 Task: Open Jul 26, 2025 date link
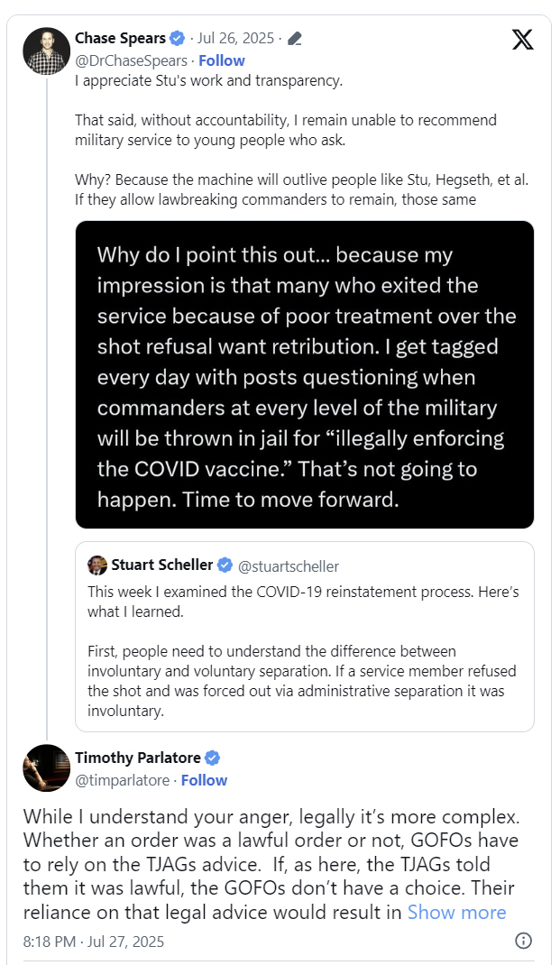pos(235,38)
